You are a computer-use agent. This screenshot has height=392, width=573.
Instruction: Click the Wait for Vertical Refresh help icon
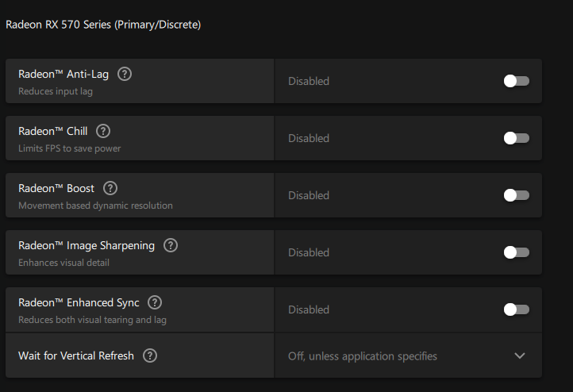pyautogui.click(x=150, y=355)
